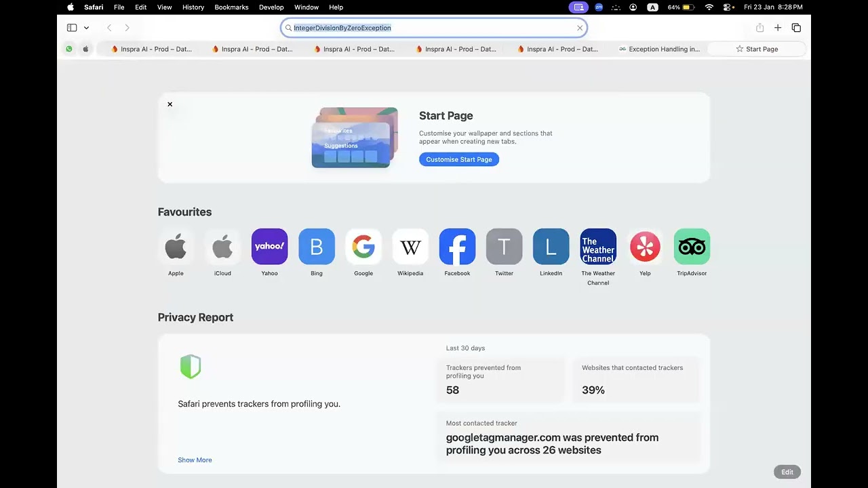Click the Privacy Report heading

(x=195, y=317)
